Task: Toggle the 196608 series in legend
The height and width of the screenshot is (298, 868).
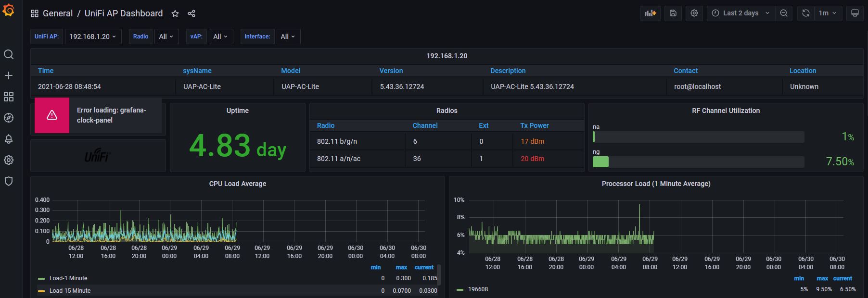Action: (x=478, y=289)
